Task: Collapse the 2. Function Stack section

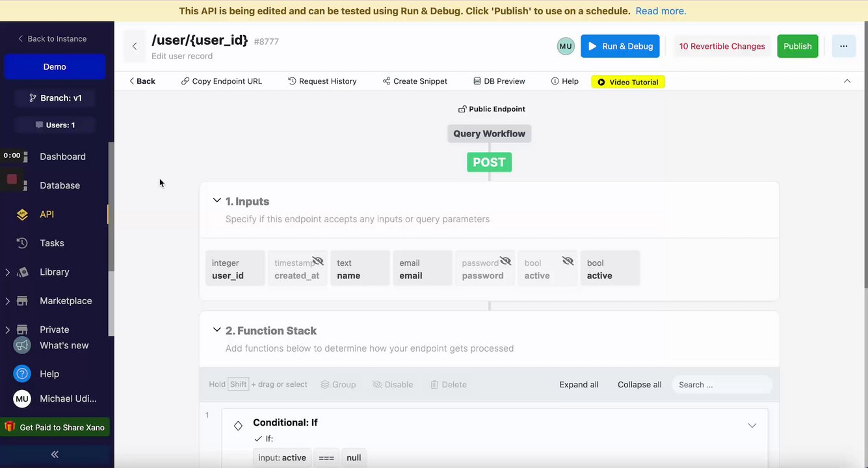Action: click(217, 330)
